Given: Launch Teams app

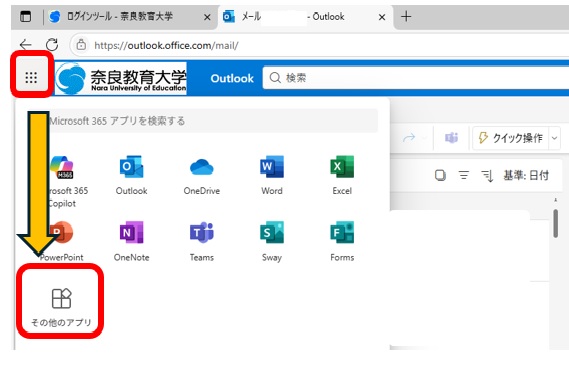Looking at the screenshot, I should pos(202,241).
